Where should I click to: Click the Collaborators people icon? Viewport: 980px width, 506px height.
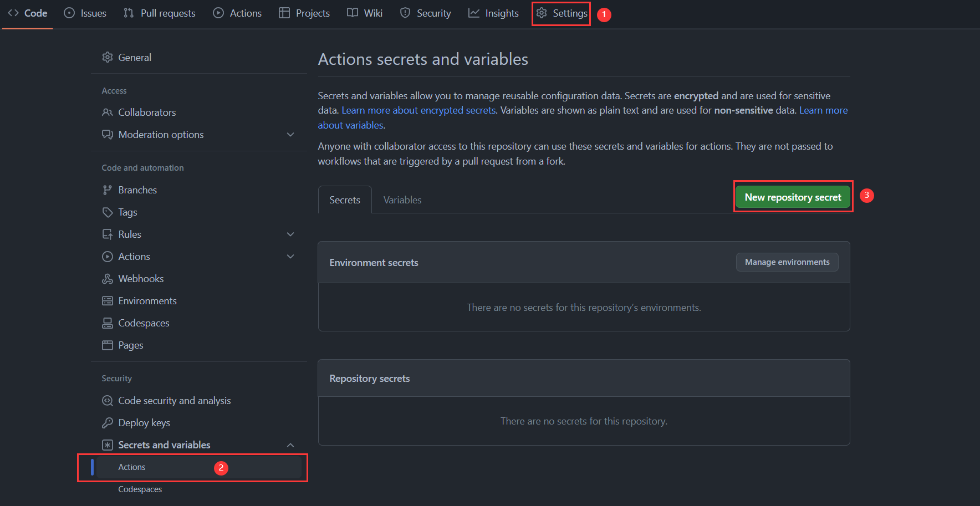[x=108, y=113]
